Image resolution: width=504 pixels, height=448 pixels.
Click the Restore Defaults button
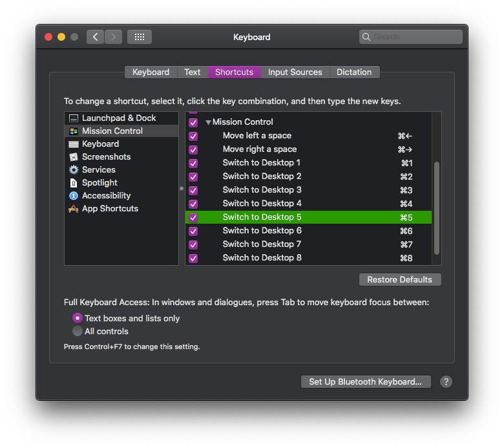pos(399,280)
